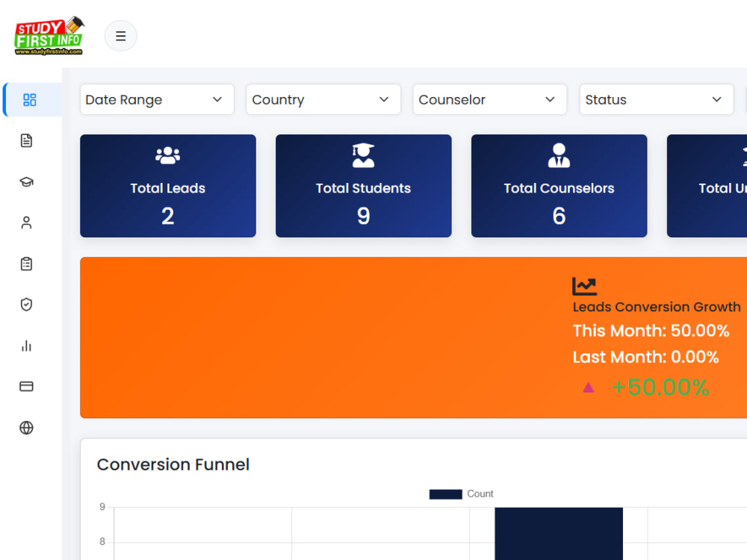Open the Total Students card
Image resolution: width=747 pixels, height=560 pixels.
pyautogui.click(x=364, y=186)
